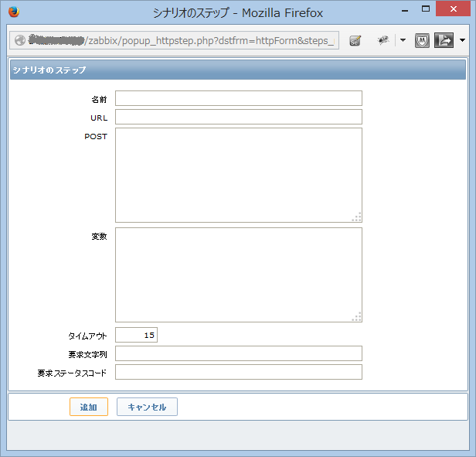Click the URL label beside the form field
The width and height of the screenshot is (476, 457).
99,118
